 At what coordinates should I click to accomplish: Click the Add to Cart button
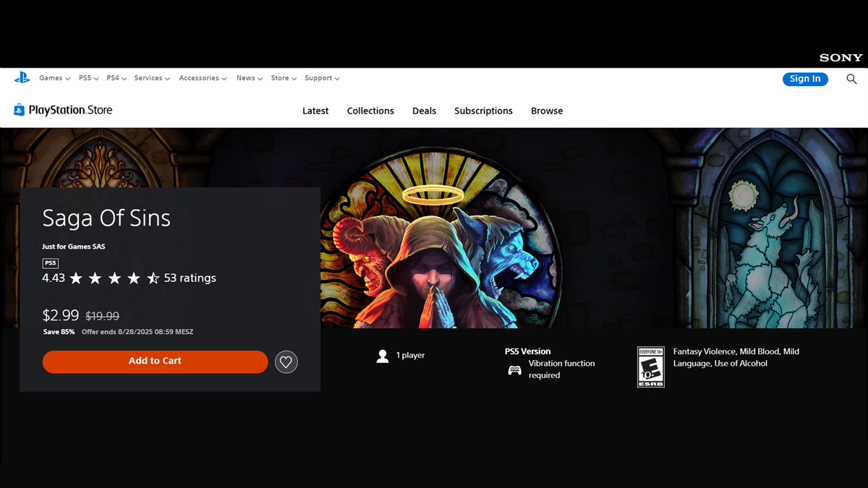[155, 361]
